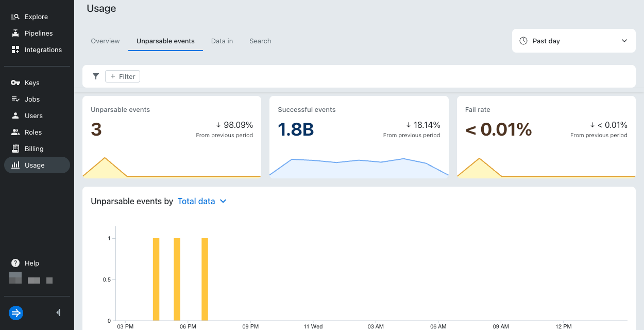644x330 pixels.
Task: Switch to the Data in tab
Action: click(222, 41)
